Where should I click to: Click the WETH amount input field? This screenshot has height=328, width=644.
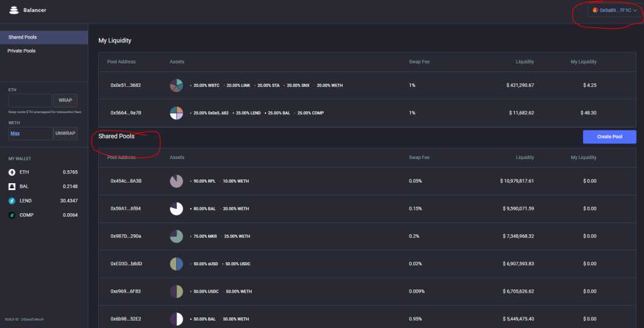[x=31, y=134]
